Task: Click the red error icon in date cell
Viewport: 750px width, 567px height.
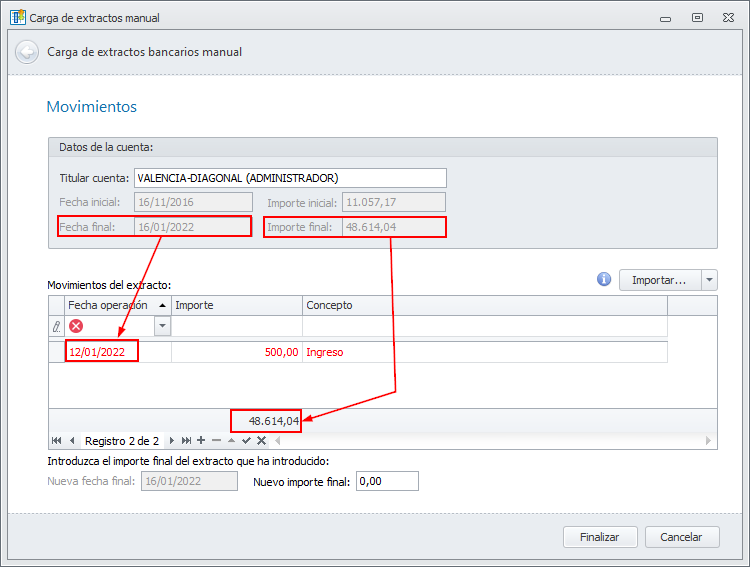Action: pyautogui.click(x=76, y=326)
